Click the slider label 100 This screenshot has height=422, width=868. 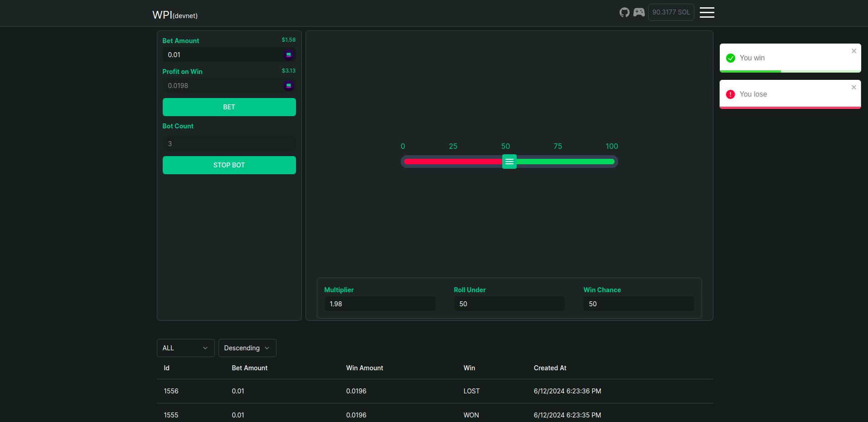click(612, 146)
